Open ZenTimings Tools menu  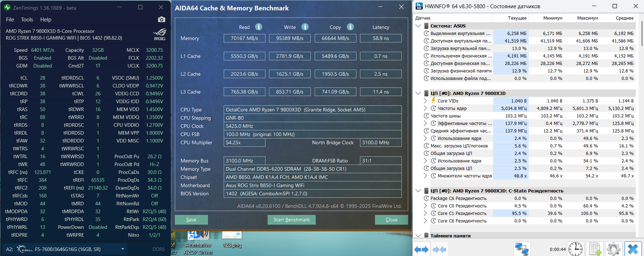coord(27,20)
